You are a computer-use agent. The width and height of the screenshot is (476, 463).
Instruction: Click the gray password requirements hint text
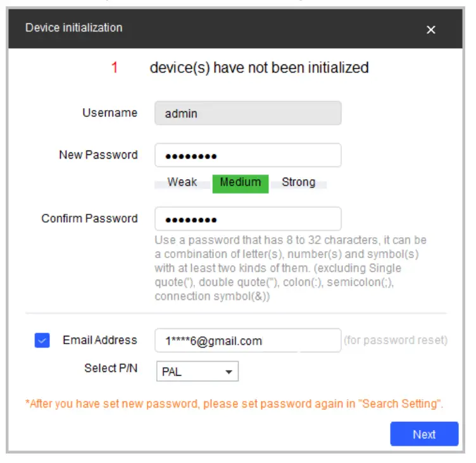click(291, 268)
